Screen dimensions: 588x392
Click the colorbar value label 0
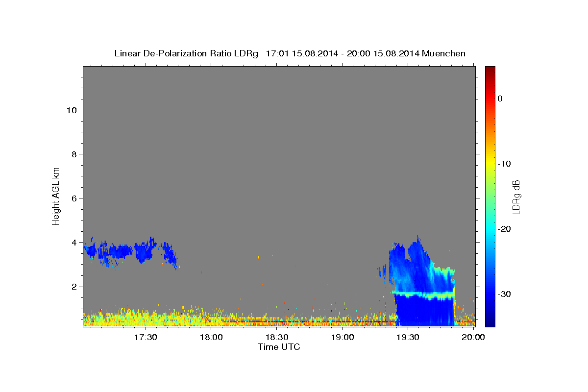pyautogui.click(x=500, y=98)
